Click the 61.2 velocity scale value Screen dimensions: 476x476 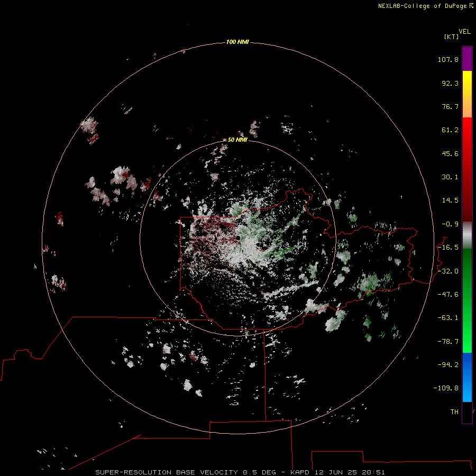[x=450, y=130]
